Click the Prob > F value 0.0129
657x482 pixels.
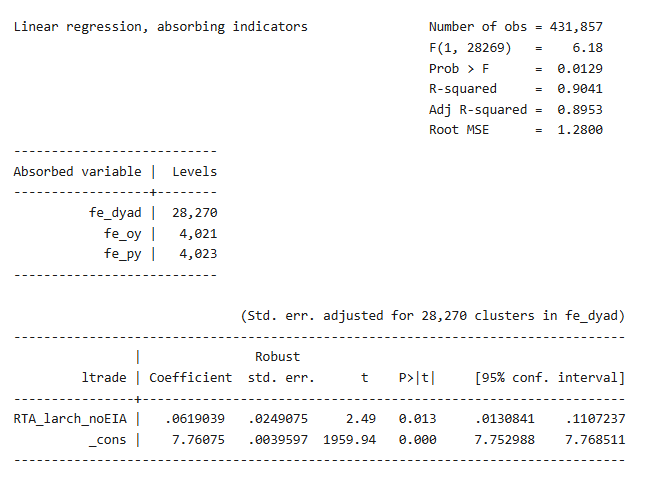point(580,68)
